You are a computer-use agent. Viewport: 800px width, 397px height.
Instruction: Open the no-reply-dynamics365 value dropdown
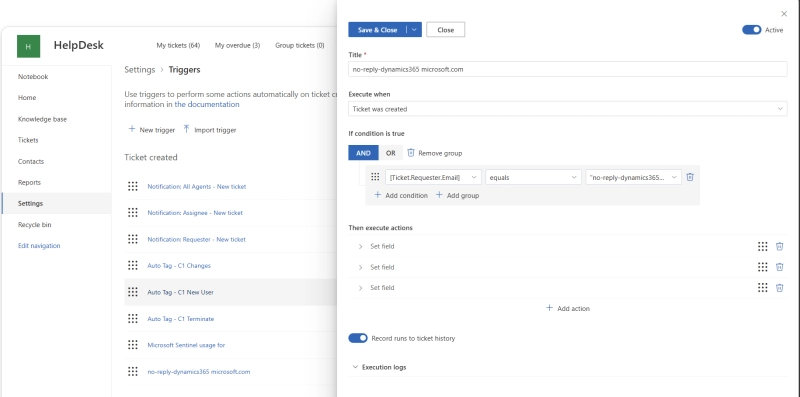click(633, 177)
